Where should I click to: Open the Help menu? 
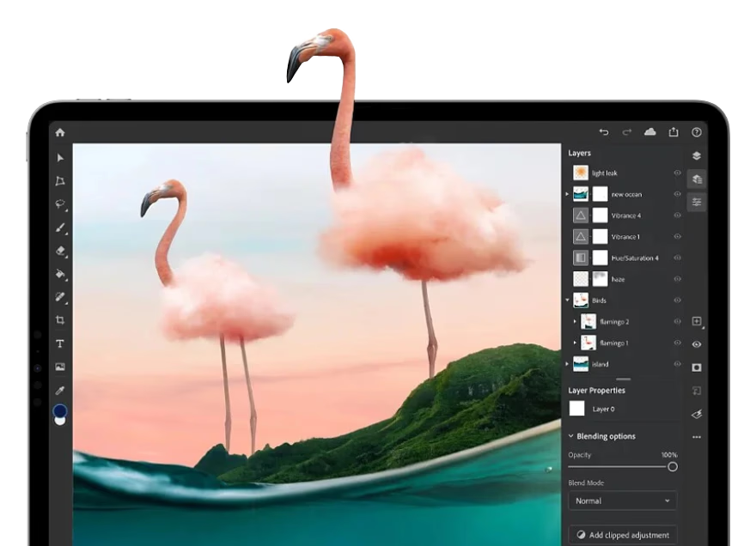696,132
